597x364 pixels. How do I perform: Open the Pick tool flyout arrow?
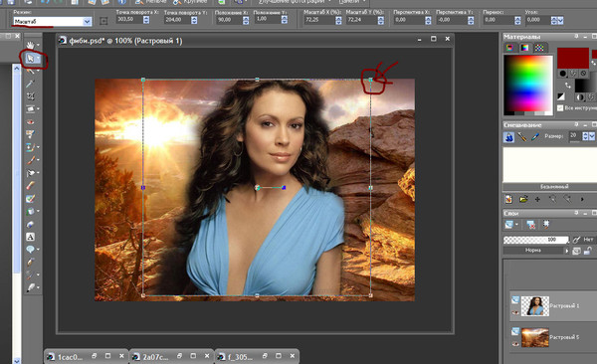click(38, 59)
